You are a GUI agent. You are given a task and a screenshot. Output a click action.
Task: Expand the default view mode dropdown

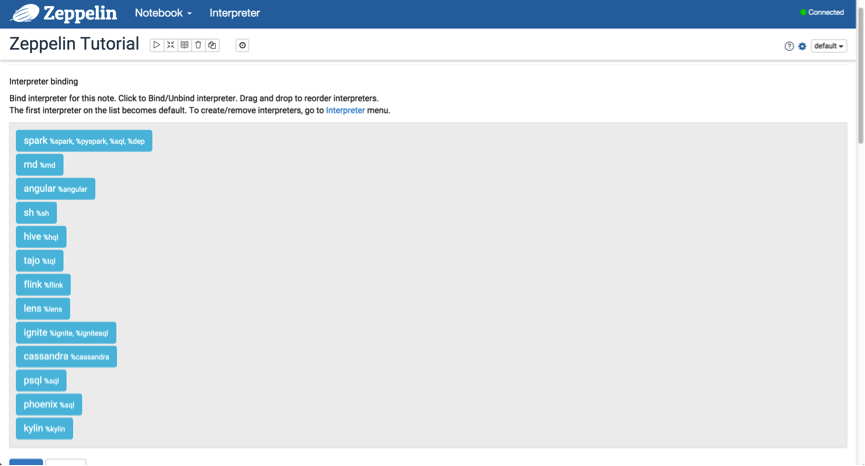pyautogui.click(x=829, y=46)
